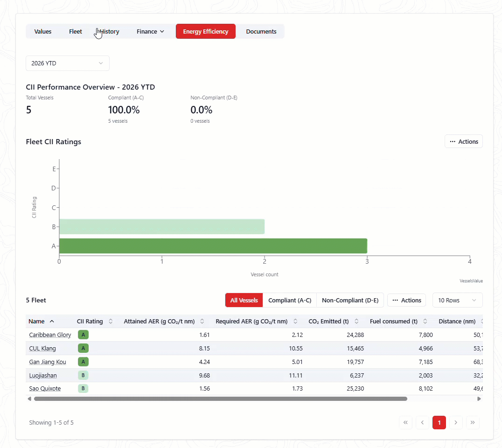Viewport: 502px width, 448px height.
Task: Open the 2026 YTD period dropdown
Action: (x=68, y=63)
